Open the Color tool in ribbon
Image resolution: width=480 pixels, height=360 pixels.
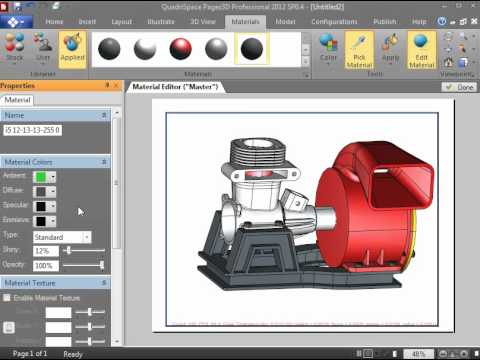coord(328,48)
